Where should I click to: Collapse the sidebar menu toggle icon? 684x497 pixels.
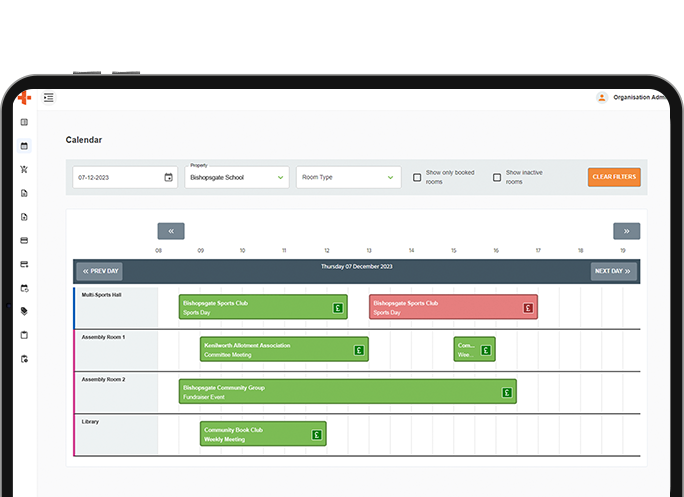click(49, 98)
